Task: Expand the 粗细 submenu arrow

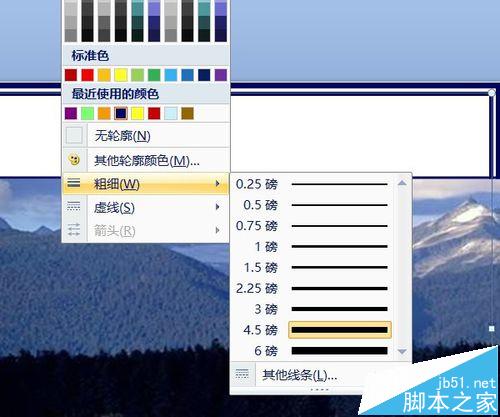Action: click(217, 184)
